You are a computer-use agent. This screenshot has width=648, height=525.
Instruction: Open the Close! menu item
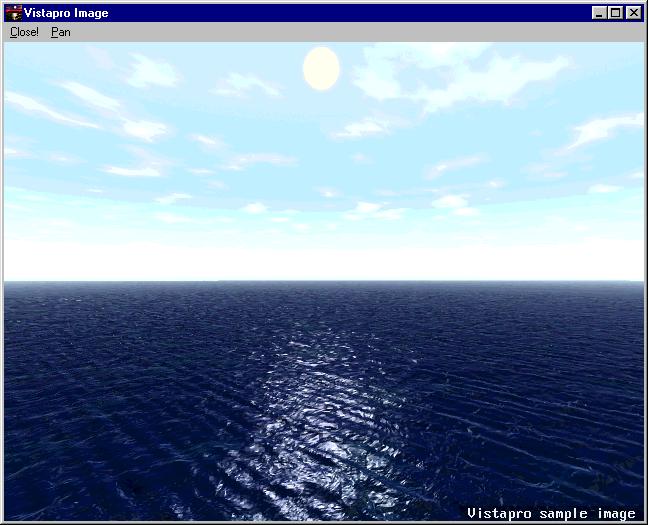pos(24,32)
